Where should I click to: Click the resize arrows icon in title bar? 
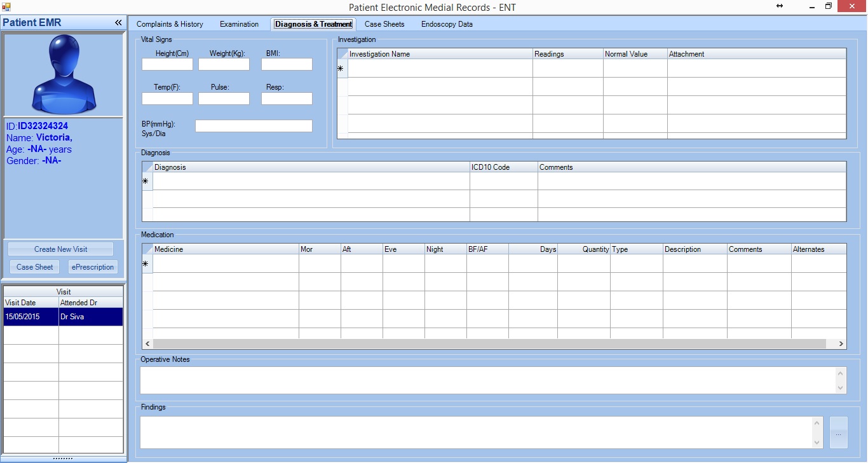[x=780, y=6]
